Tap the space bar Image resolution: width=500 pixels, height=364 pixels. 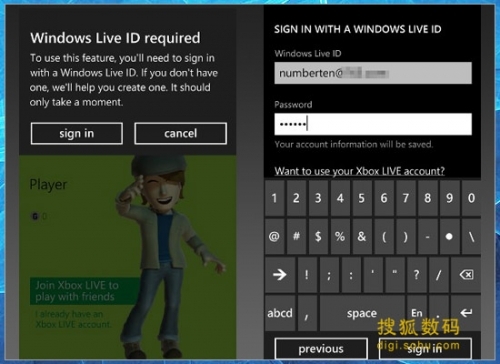tap(362, 313)
